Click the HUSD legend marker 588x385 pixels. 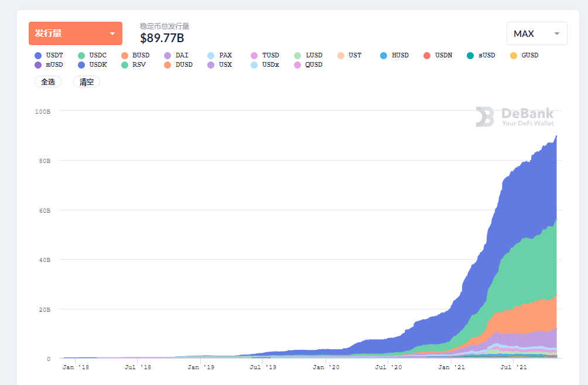384,56
